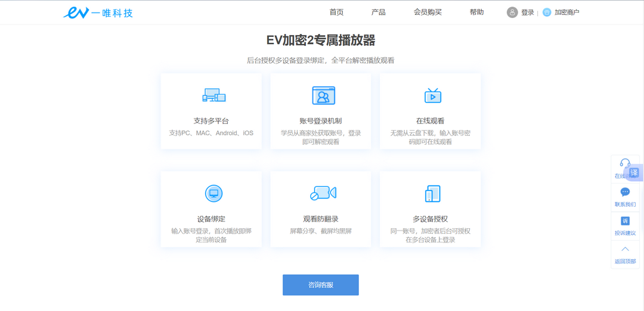Click the 加密商户 link
The image size is (644, 311).
point(566,13)
